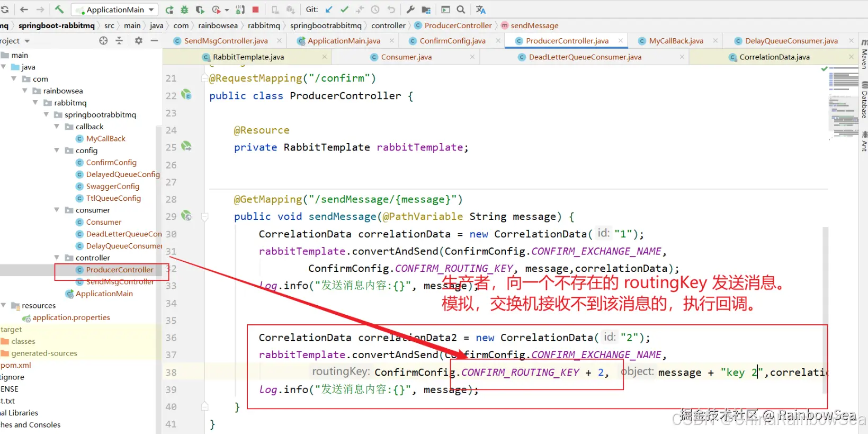The image size is (868, 434).
Task: Open the Maven tool window
Action: tap(864, 54)
